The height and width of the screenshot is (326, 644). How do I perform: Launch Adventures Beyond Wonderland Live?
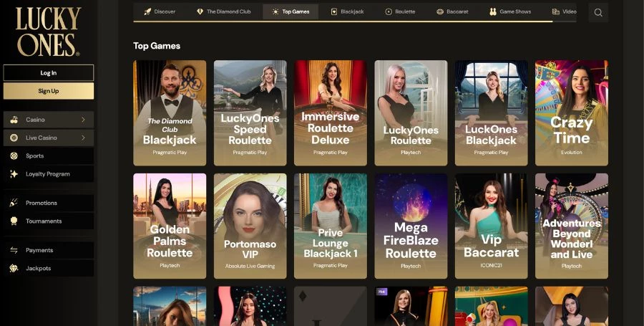click(x=571, y=226)
